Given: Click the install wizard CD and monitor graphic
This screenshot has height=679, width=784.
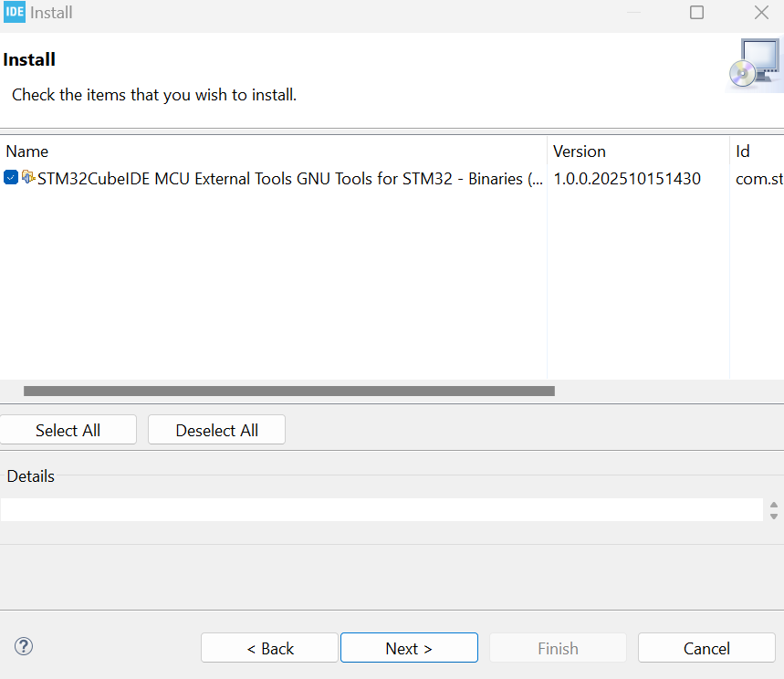Looking at the screenshot, I should point(755,64).
